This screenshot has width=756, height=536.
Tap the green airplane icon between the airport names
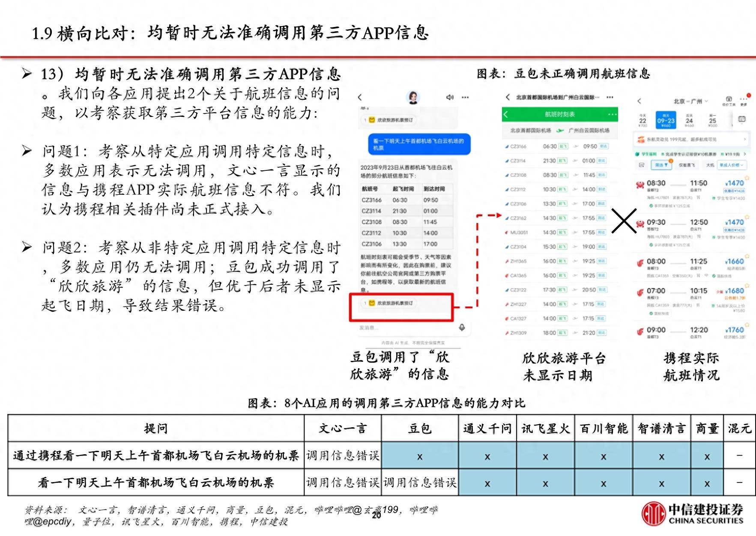coord(560,131)
